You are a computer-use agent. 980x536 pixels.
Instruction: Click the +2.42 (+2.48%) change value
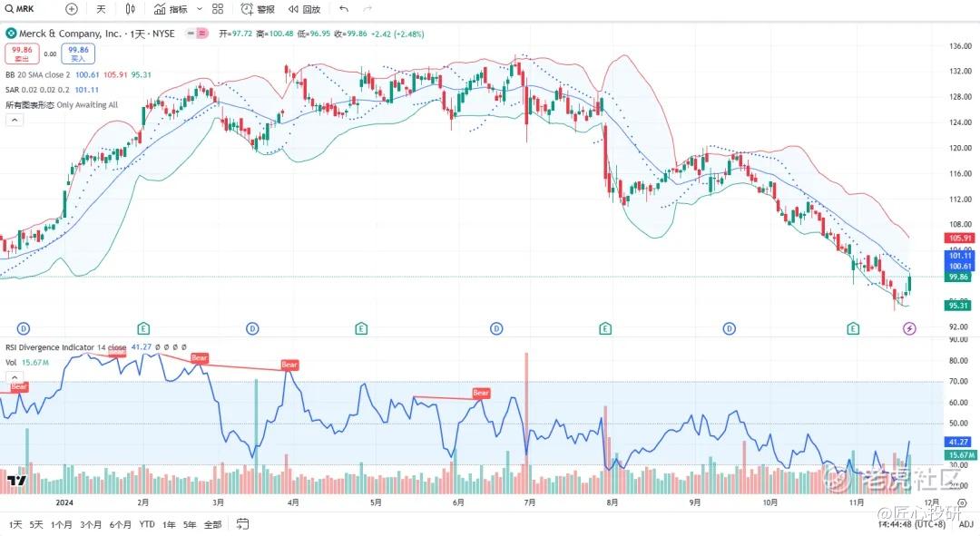[x=397, y=34]
